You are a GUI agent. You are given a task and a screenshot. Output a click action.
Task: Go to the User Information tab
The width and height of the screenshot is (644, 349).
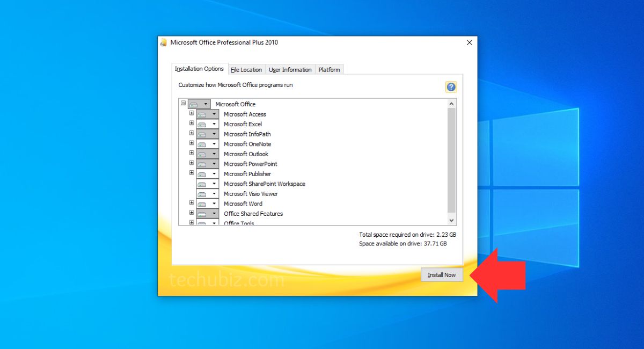pyautogui.click(x=290, y=70)
